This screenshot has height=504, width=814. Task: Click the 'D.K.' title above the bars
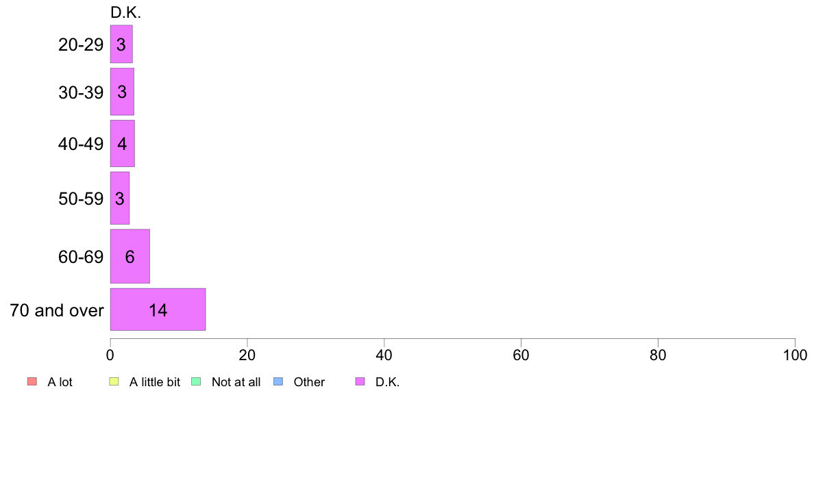[x=125, y=12]
